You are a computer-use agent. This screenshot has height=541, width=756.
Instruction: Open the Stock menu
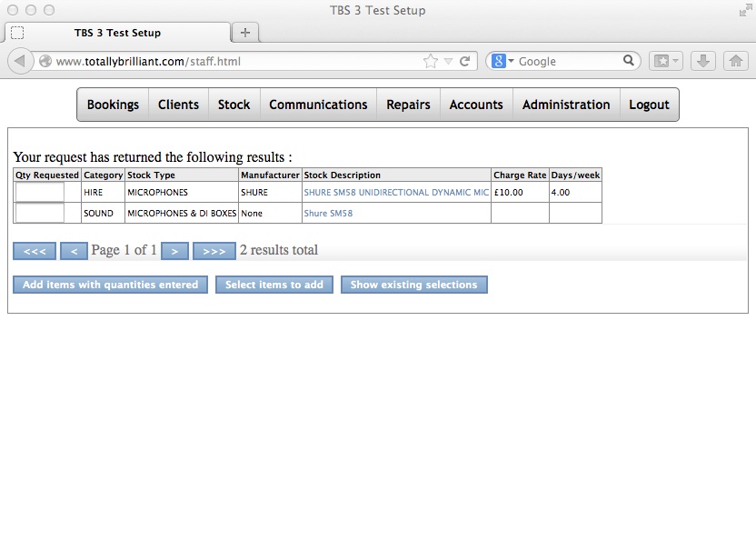tap(234, 105)
